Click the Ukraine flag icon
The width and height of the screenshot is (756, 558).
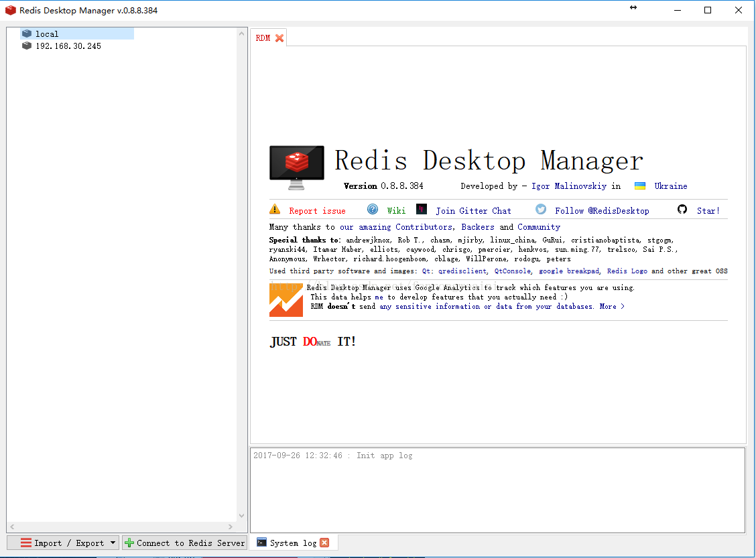point(640,186)
